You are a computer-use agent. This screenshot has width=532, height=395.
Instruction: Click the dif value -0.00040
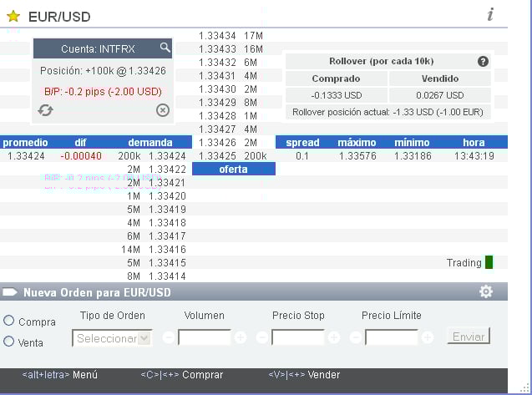(81, 156)
